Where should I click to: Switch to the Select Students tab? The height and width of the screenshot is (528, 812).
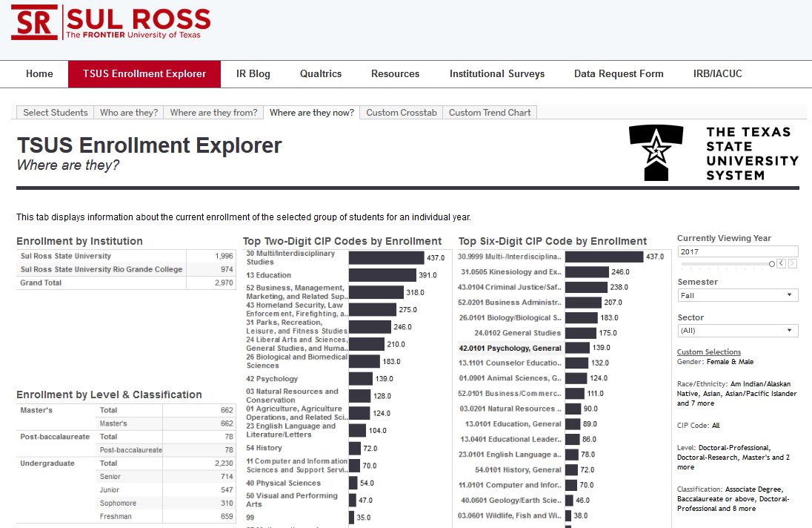[x=56, y=113]
